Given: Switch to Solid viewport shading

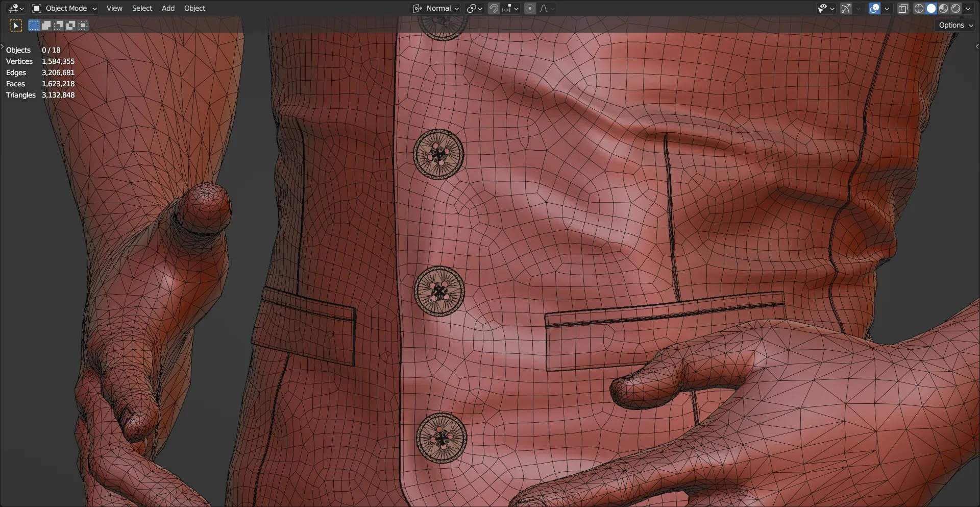Looking at the screenshot, I should 931,8.
